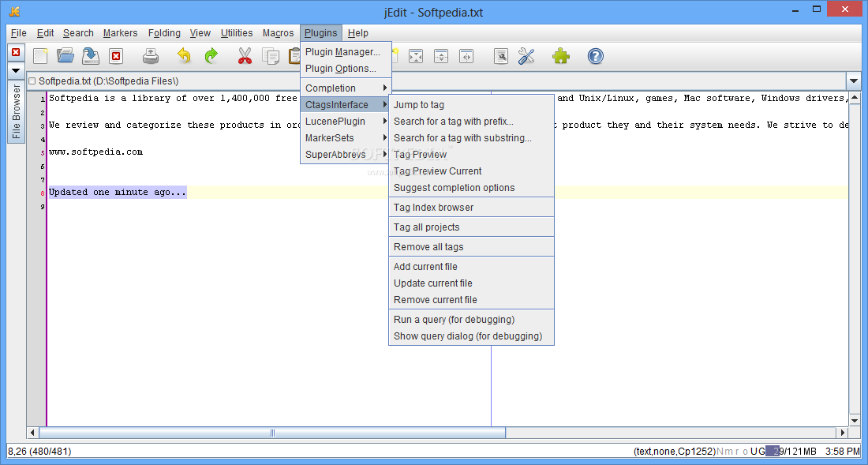
Task: Open the Search menu
Action: pos(78,33)
